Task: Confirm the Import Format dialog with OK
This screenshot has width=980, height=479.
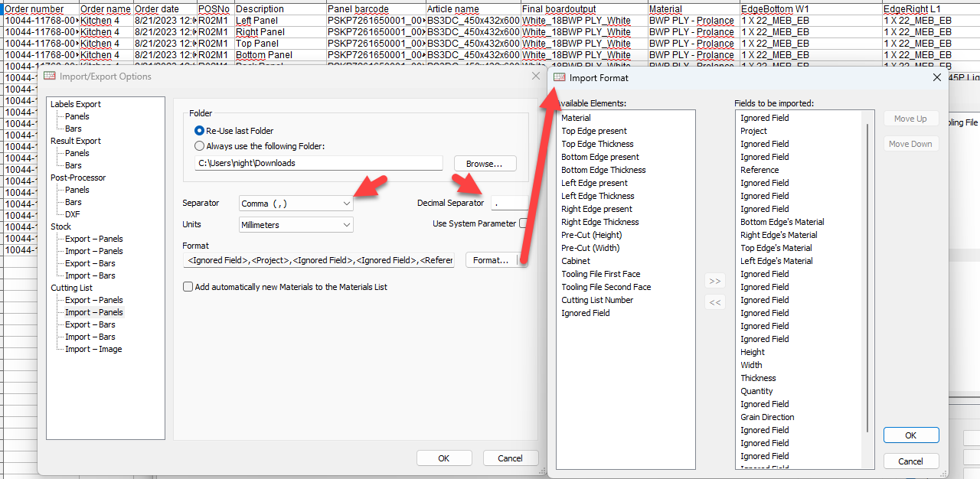Action: click(910, 435)
